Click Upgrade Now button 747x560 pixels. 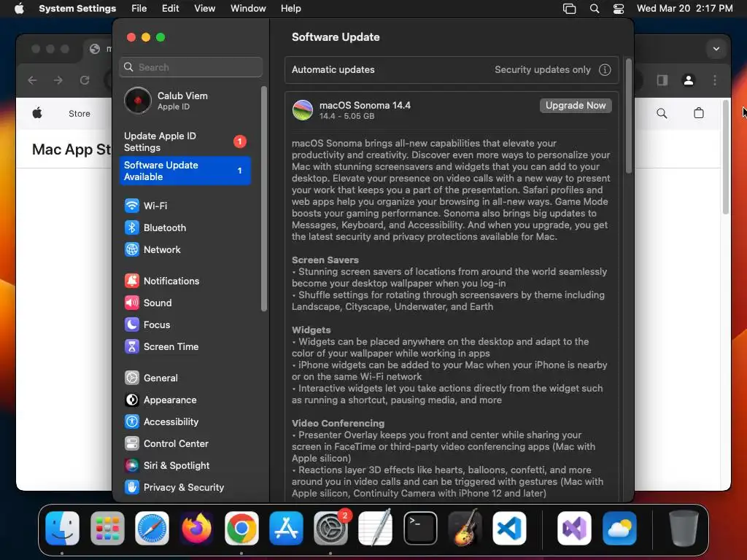pos(576,106)
